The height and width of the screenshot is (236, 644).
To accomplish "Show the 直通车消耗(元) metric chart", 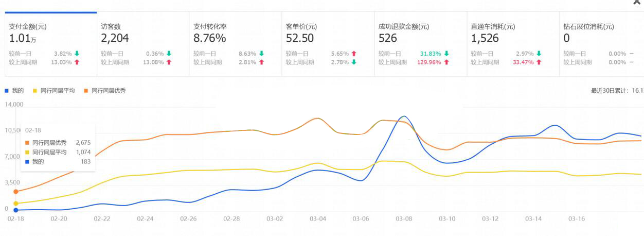I will click(x=513, y=44).
